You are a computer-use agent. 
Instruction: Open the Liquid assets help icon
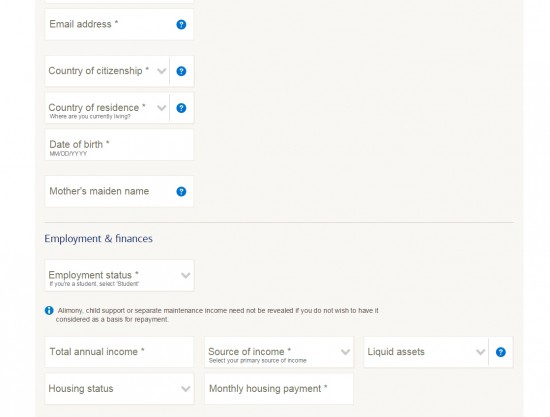point(501,352)
